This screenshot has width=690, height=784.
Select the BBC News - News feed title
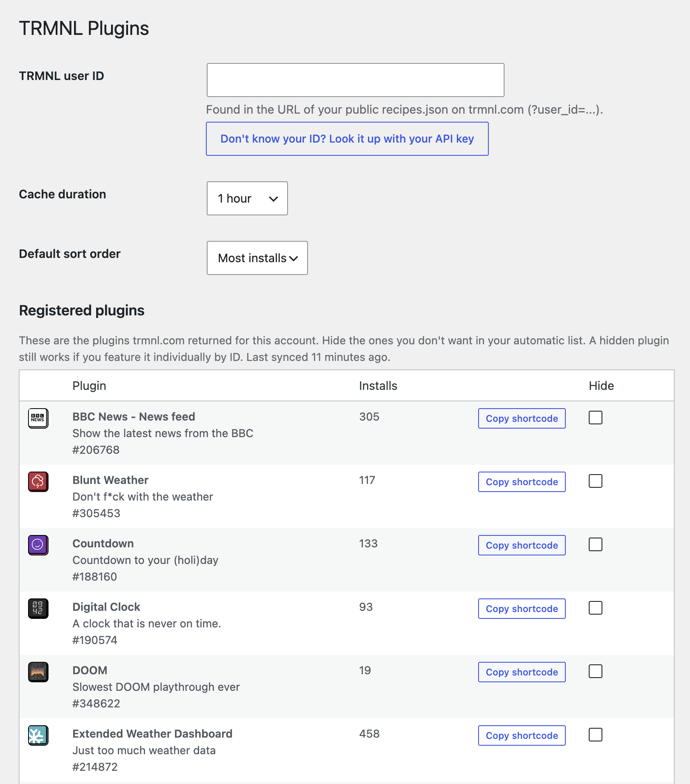[134, 417]
